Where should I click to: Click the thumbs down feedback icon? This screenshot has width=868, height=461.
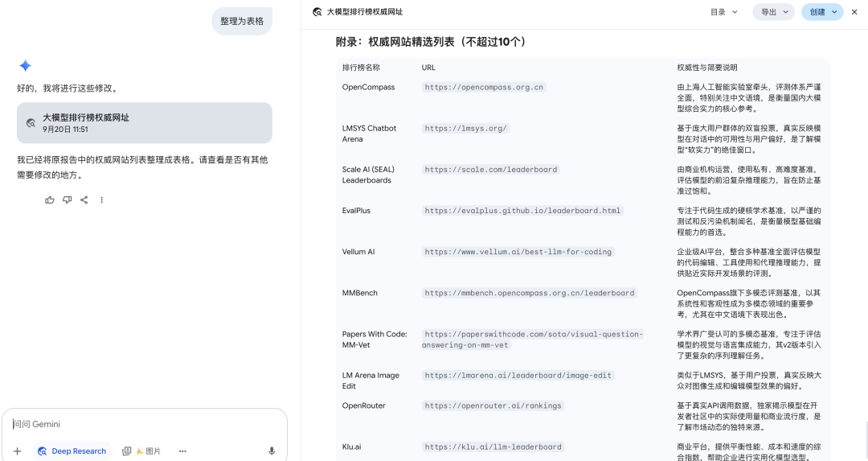67,200
